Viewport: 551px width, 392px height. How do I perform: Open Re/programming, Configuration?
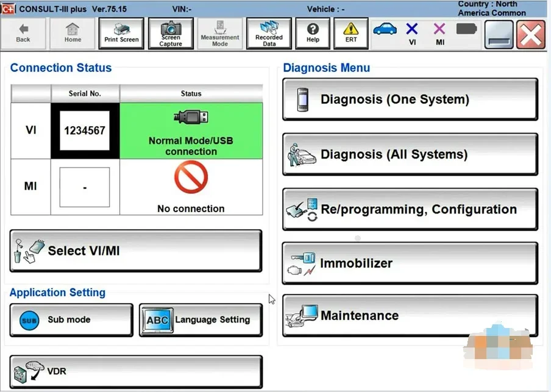pyautogui.click(x=410, y=209)
